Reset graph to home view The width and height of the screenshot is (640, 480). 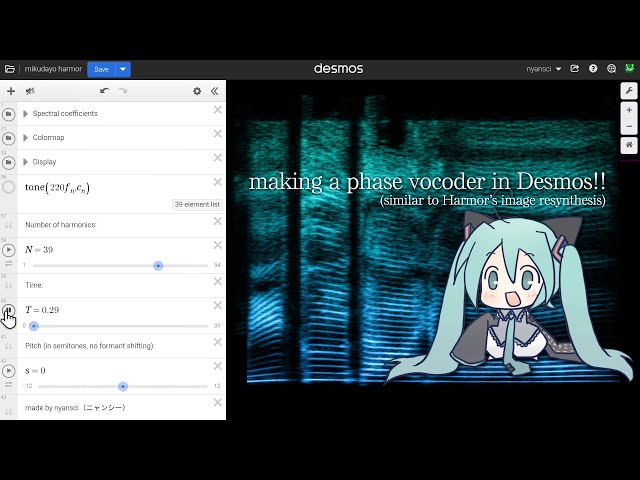(x=629, y=145)
